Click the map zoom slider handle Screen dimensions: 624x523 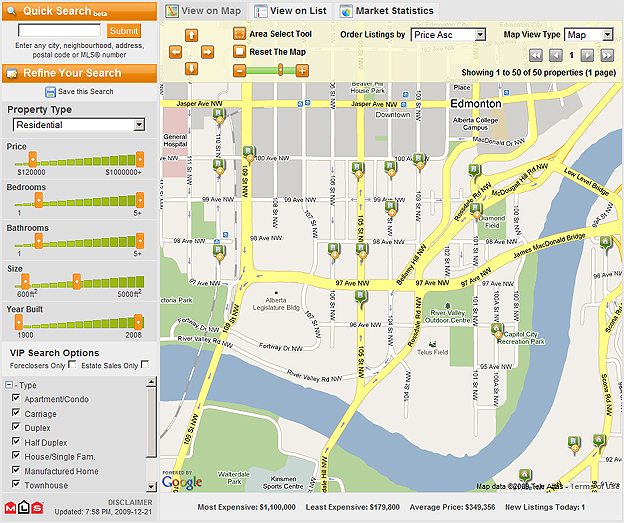(281, 71)
